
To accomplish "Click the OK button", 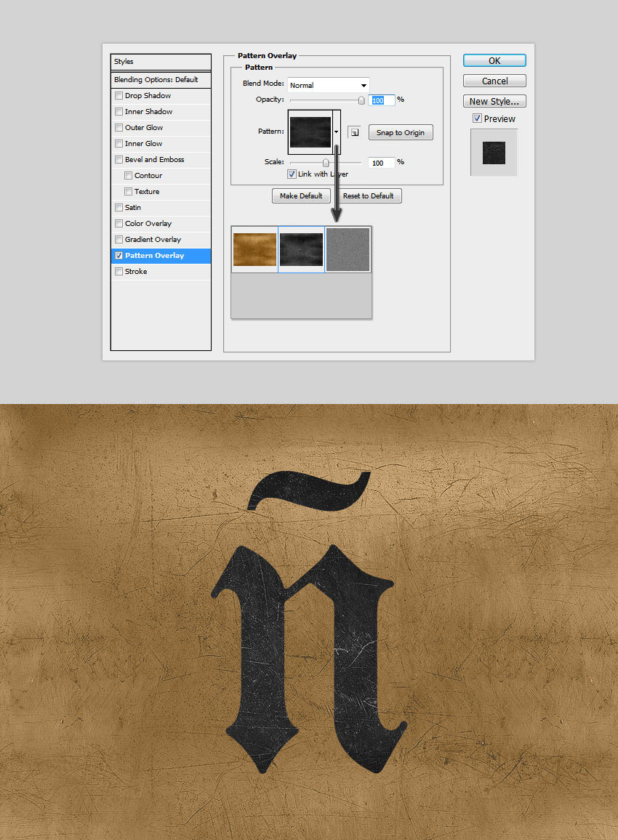I will tap(494, 60).
